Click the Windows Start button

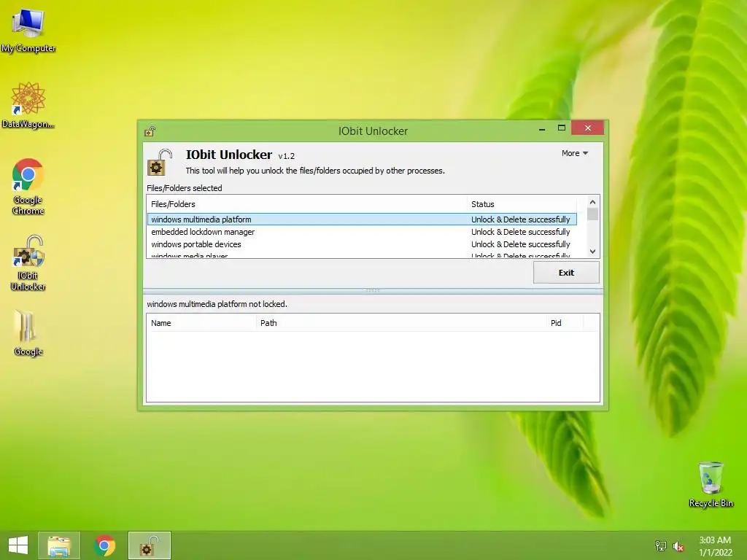coord(18,545)
